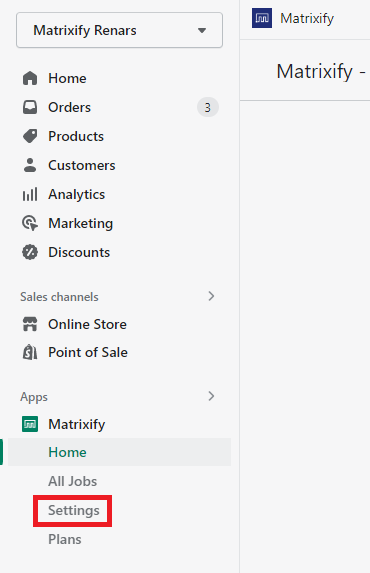Image resolution: width=370 pixels, height=573 pixels.
Task: Open the Matrixify app entry
Action: pos(77,424)
